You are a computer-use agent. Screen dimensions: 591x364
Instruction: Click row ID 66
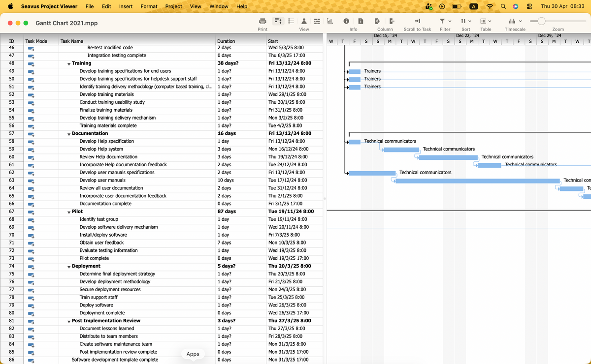click(11, 204)
